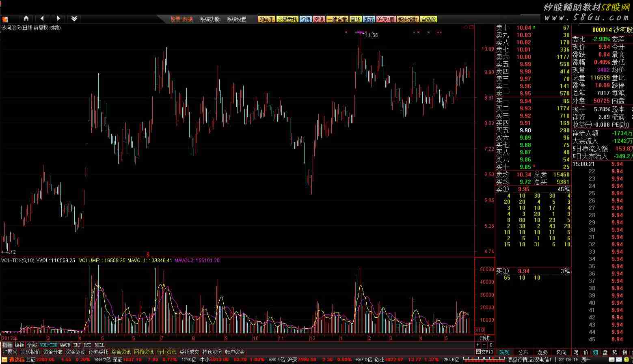633x364 pixels.
Task: Select the 龙虎 tab
Action: [542, 352]
